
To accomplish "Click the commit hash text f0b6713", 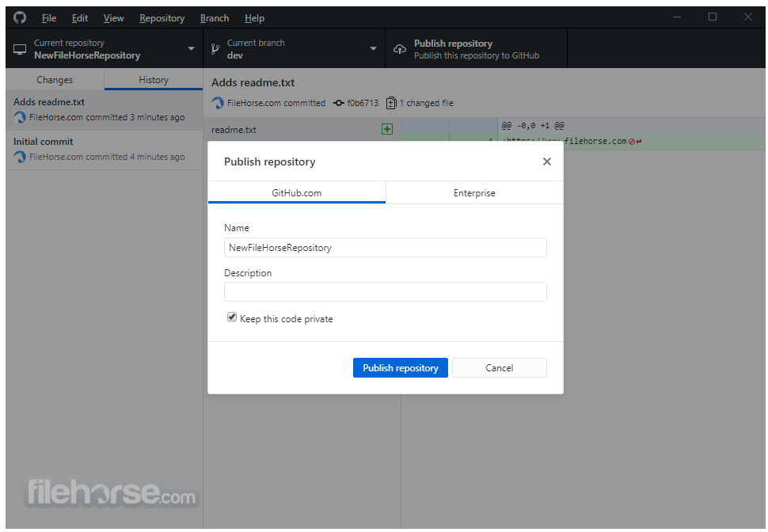I will (x=363, y=103).
